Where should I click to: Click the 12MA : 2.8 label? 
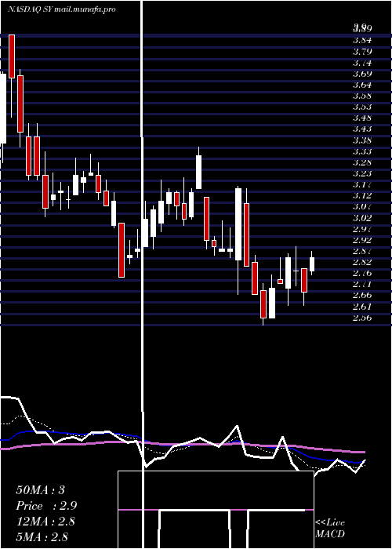pos(45,522)
